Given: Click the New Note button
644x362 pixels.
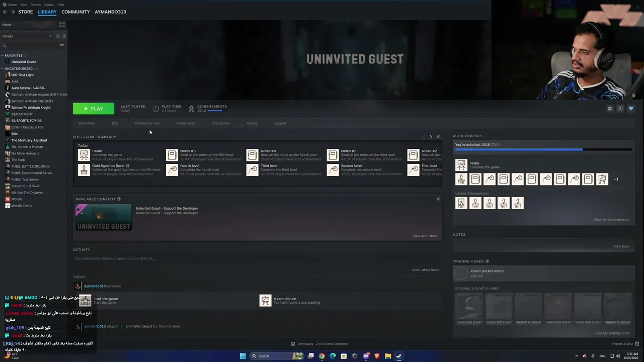Looking at the screenshot, I should (621, 246).
